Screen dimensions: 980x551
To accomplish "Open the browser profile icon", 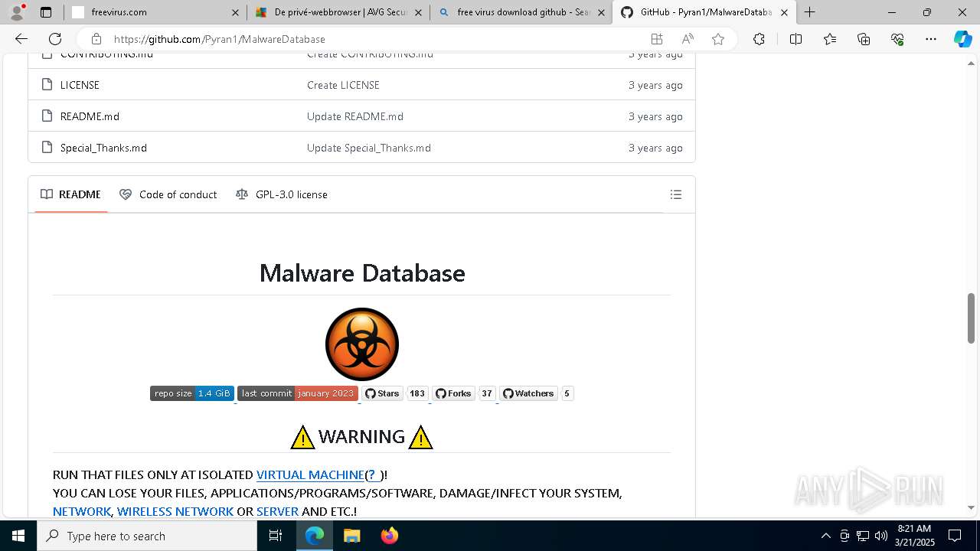I will point(16,12).
